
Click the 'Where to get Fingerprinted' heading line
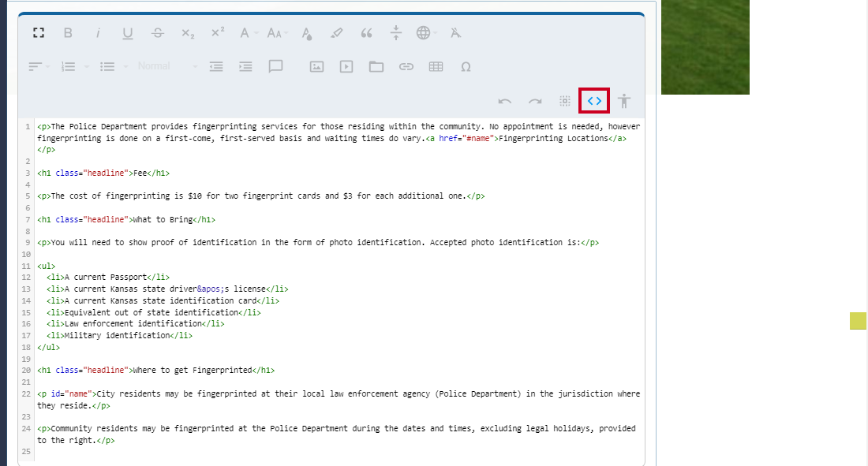(156, 371)
